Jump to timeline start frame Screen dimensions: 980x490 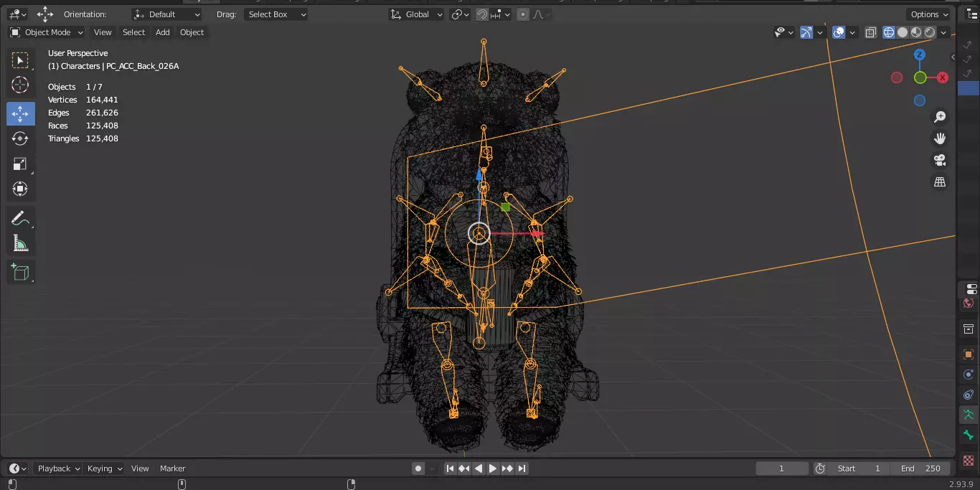(450, 468)
